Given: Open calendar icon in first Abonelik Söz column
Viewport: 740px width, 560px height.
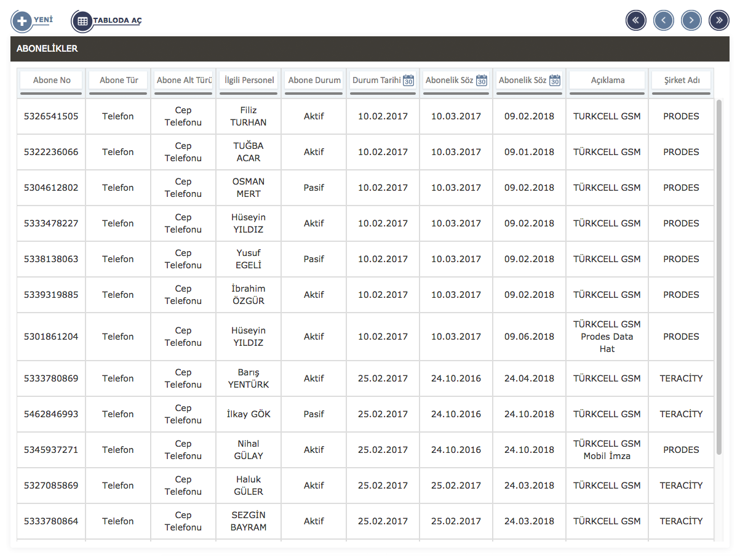Looking at the screenshot, I should 482,81.
